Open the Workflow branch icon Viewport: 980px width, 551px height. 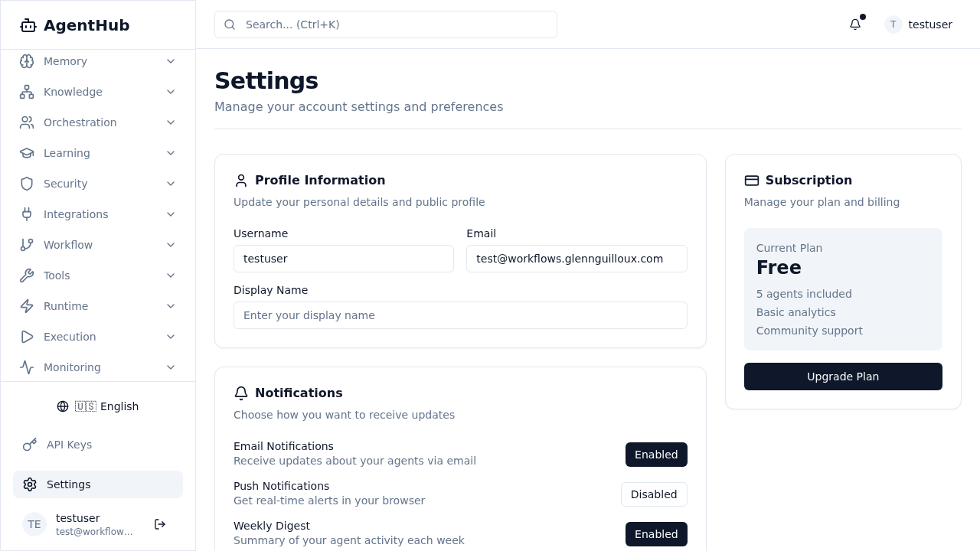(x=27, y=245)
